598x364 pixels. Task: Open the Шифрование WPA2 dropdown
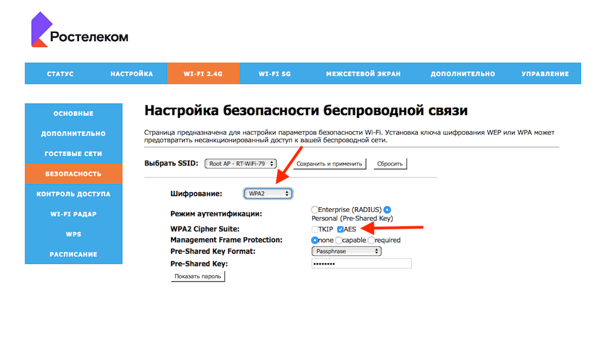coord(268,194)
